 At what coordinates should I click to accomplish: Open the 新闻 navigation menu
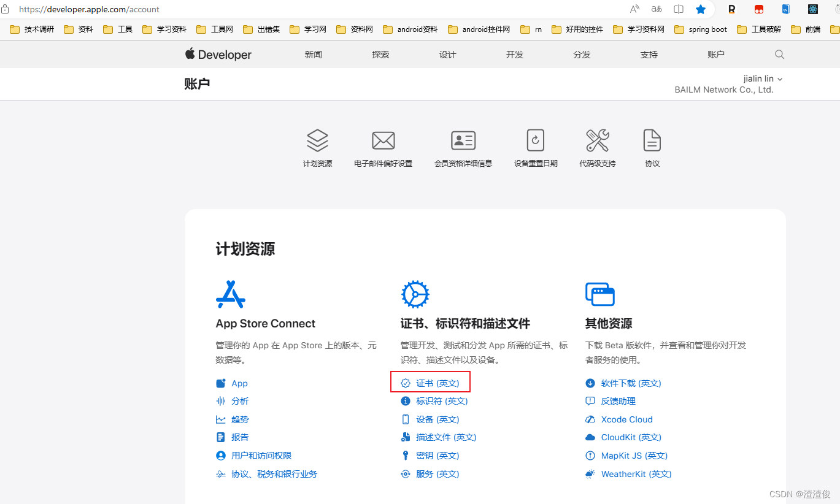click(x=314, y=55)
